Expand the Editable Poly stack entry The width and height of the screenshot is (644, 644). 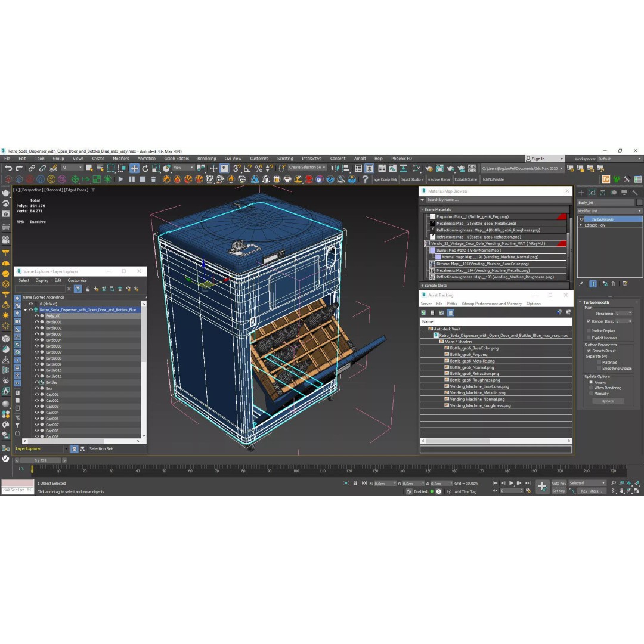tap(581, 225)
